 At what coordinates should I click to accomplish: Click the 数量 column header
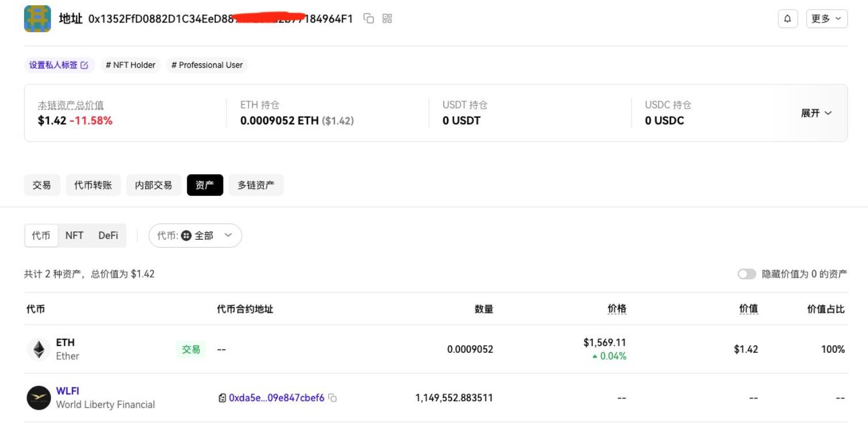click(x=484, y=309)
